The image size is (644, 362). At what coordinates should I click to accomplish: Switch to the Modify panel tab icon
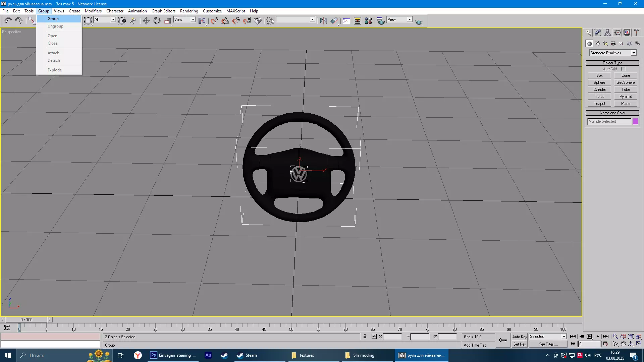(x=598, y=33)
